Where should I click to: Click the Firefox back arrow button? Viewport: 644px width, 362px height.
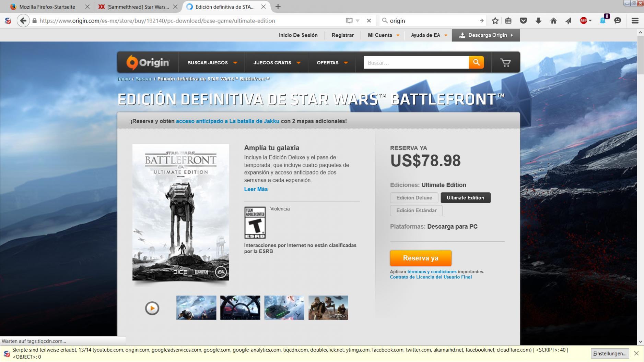(x=23, y=21)
